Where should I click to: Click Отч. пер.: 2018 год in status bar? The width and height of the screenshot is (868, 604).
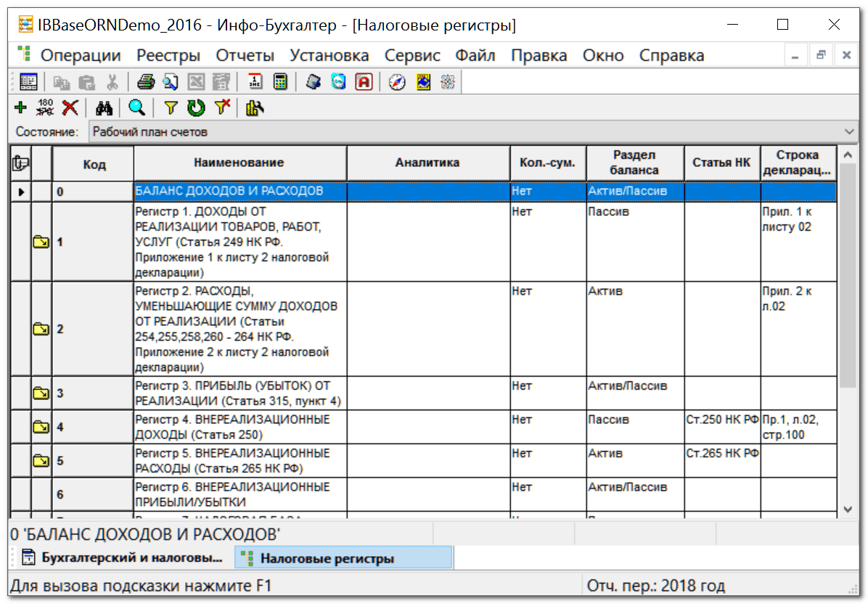click(655, 586)
